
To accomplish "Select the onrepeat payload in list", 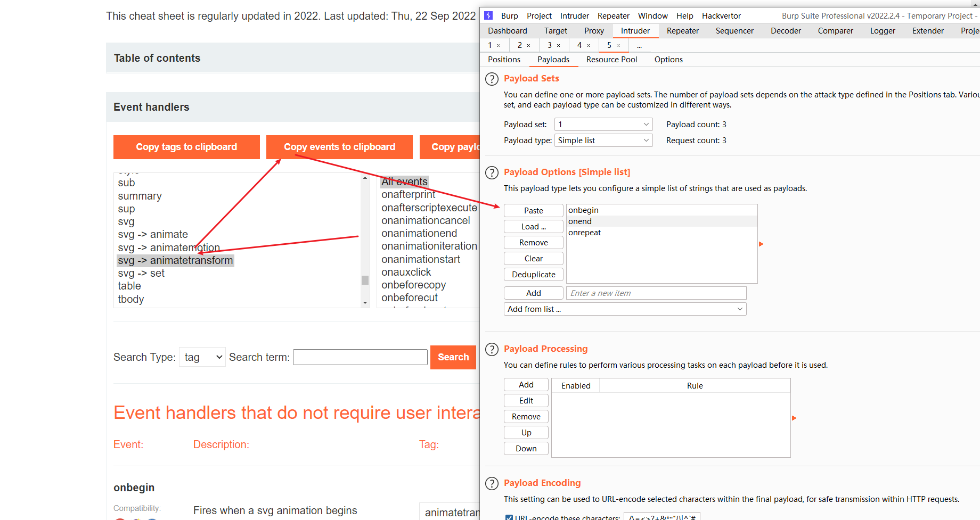I will pyautogui.click(x=661, y=233).
